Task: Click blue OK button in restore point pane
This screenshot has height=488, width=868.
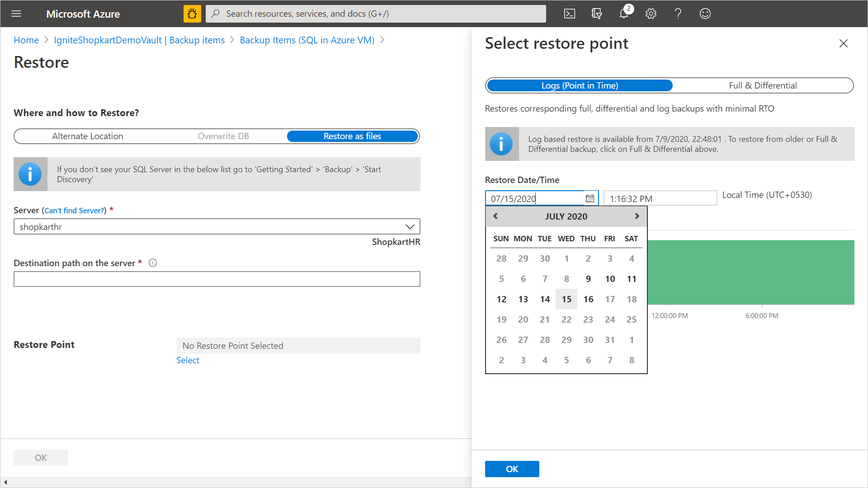Action: click(x=512, y=469)
